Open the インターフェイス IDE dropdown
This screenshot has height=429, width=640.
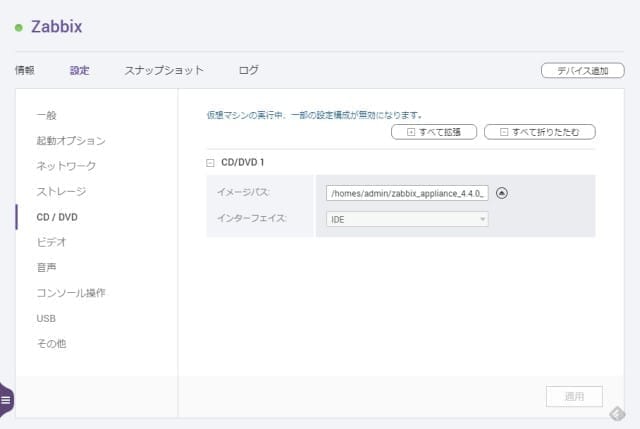click(407, 219)
